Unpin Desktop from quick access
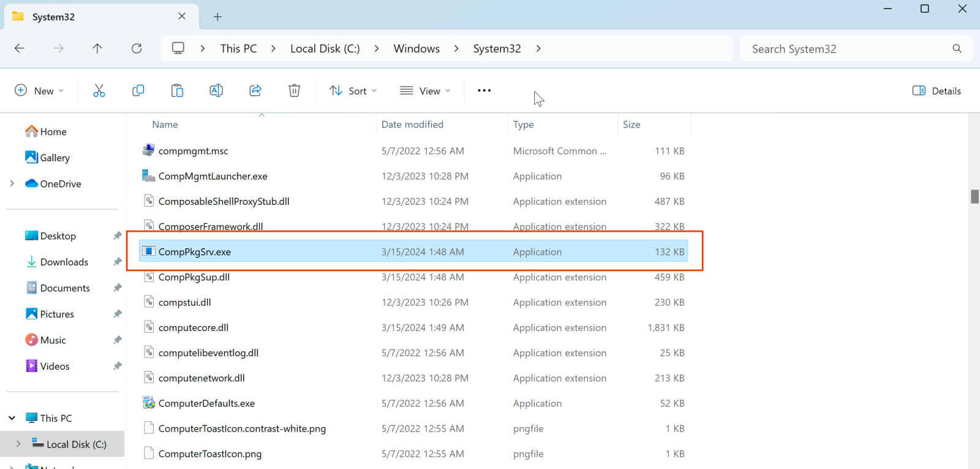Viewport: 980px width, 469px height. click(x=117, y=236)
